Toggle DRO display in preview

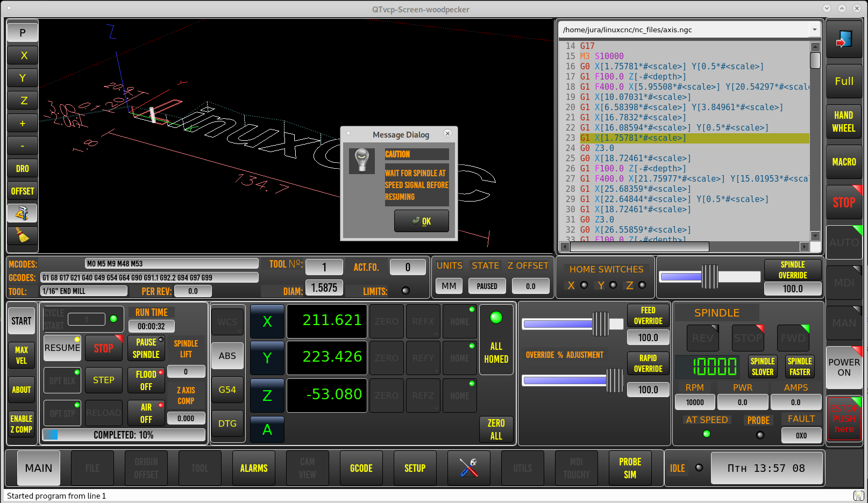tap(23, 168)
